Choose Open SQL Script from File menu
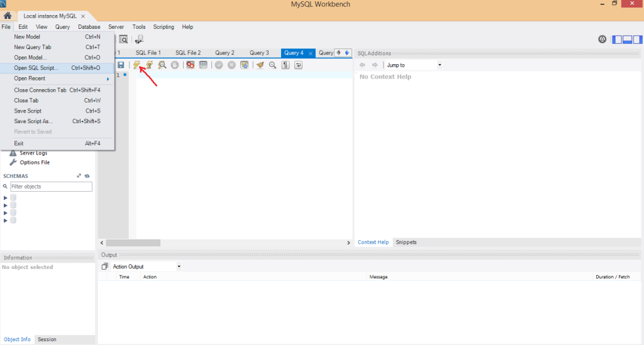644x345 pixels. (x=57, y=68)
